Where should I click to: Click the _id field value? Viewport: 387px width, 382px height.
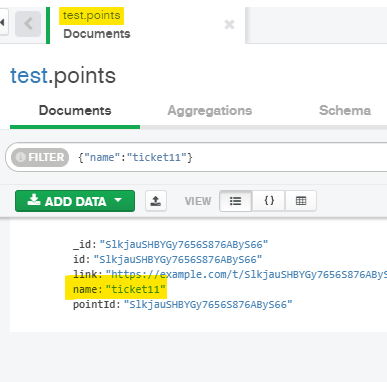click(184, 244)
